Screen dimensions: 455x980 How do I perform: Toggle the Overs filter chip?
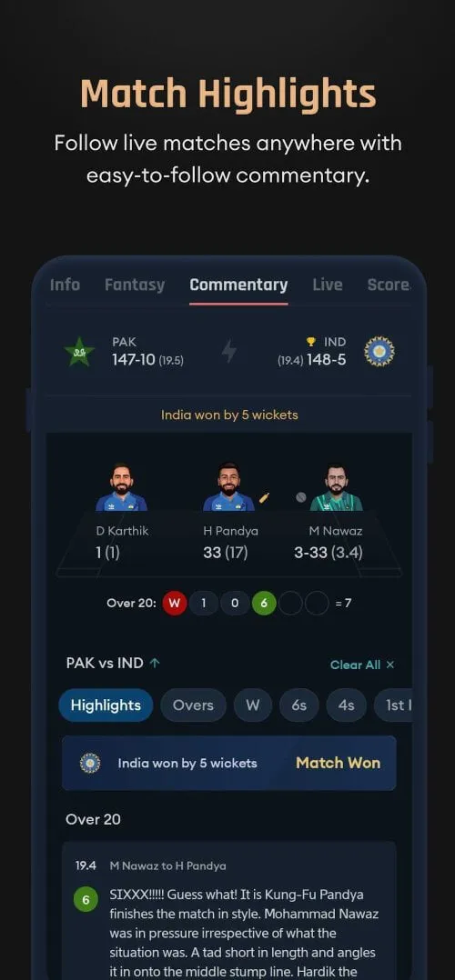pos(193,705)
